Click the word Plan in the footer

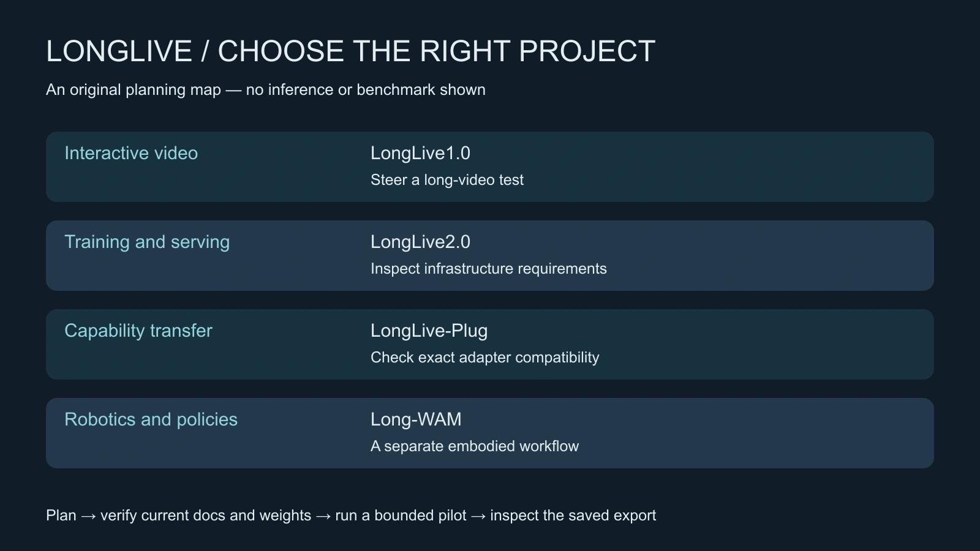tap(61, 515)
